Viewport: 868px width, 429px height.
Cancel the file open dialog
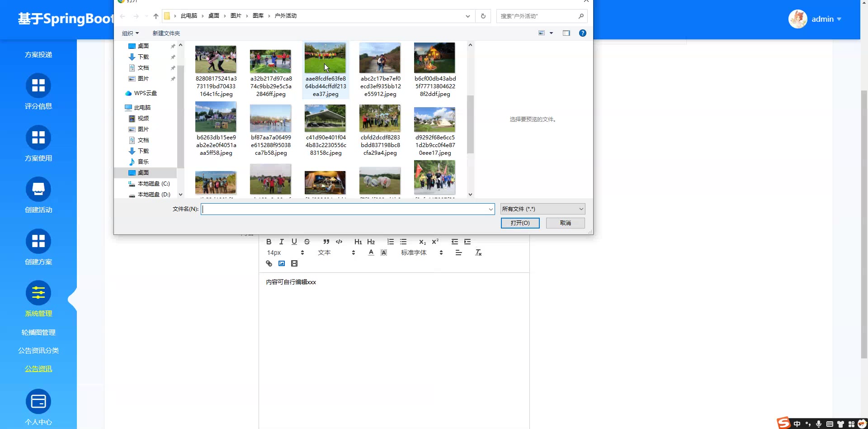click(x=565, y=223)
